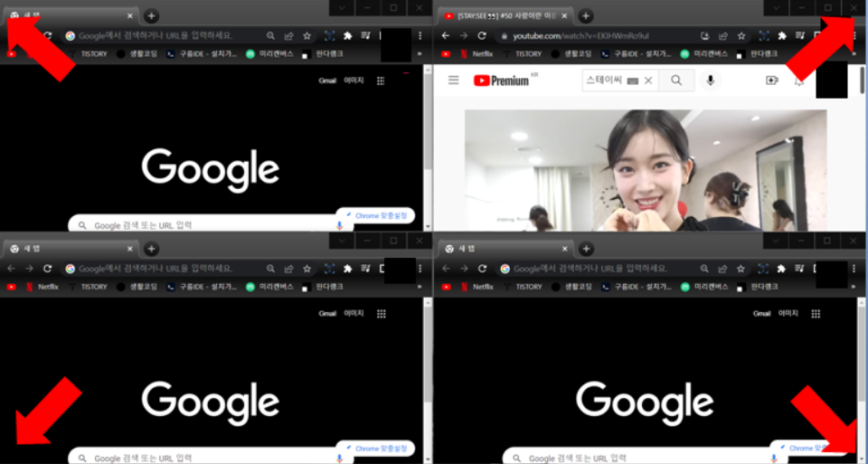Screen dimensions: 868x464
Task: Open 미리캔버스 bookmark in YouTube window
Action: pyautogui.click(x=703, y=54)
